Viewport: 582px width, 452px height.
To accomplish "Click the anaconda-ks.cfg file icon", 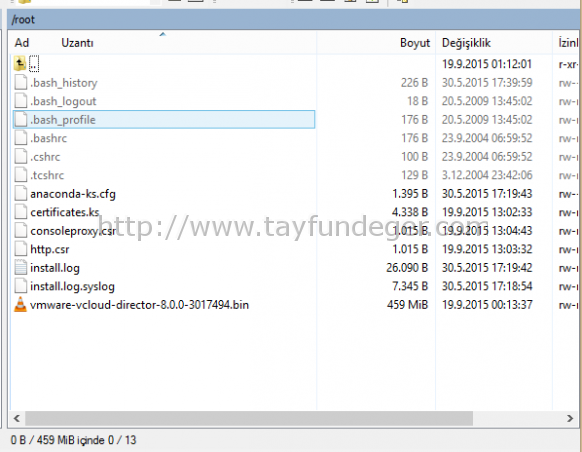I will pyautogui.click(x=20, y=193).
